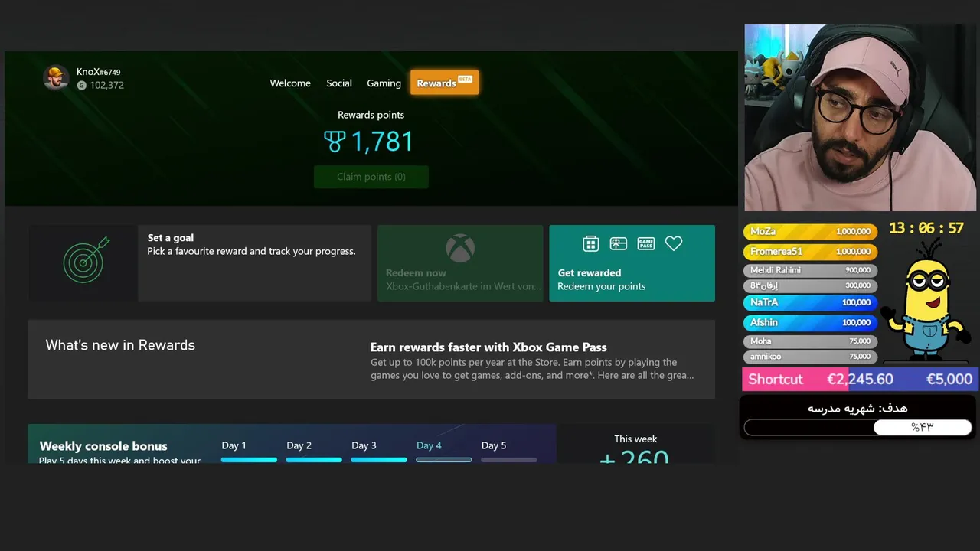Open the KnoX profile avatar
The image size is (980, 551).
pos(56,78)
